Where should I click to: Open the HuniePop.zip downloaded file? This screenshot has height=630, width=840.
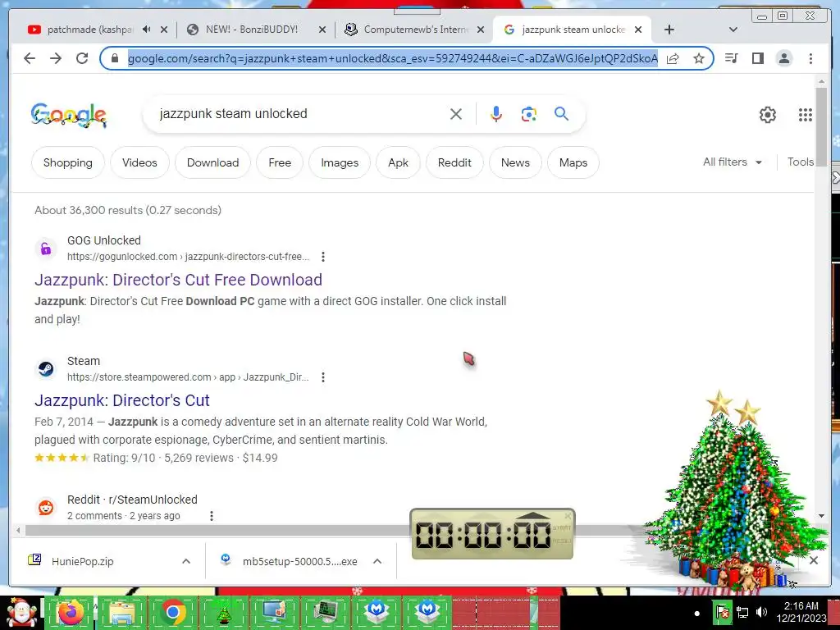coord(83,561)
